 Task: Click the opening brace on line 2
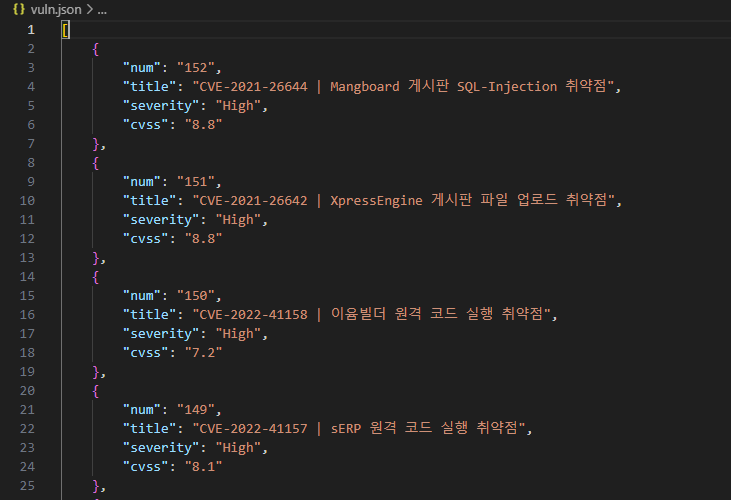[96, 49]
